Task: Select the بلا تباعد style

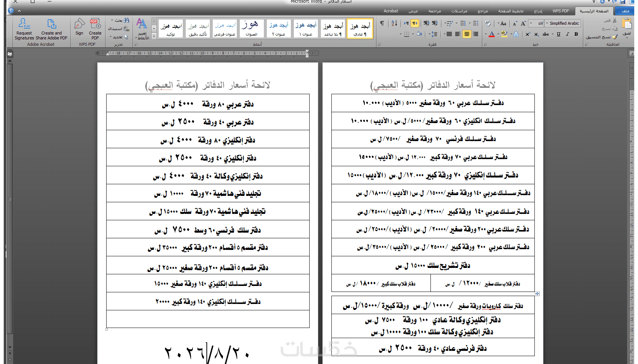Action: 333,29
